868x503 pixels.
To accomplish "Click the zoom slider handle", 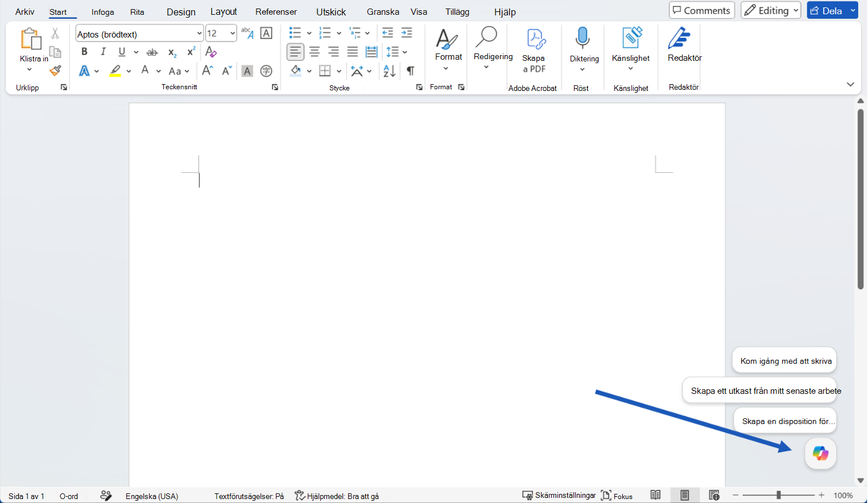I will click(779, 496).
